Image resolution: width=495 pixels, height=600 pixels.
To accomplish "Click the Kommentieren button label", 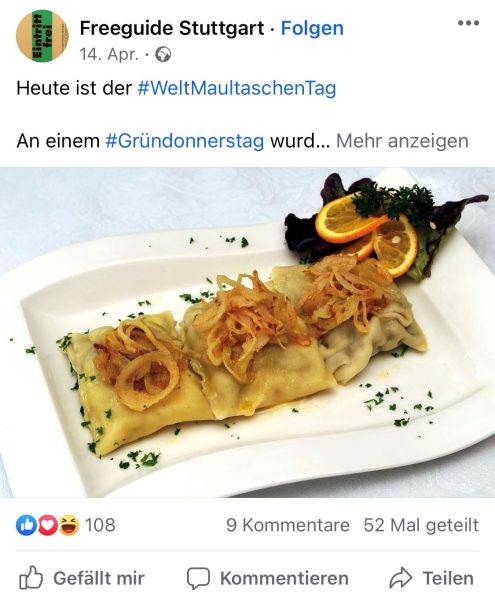I will click(284, 578).
